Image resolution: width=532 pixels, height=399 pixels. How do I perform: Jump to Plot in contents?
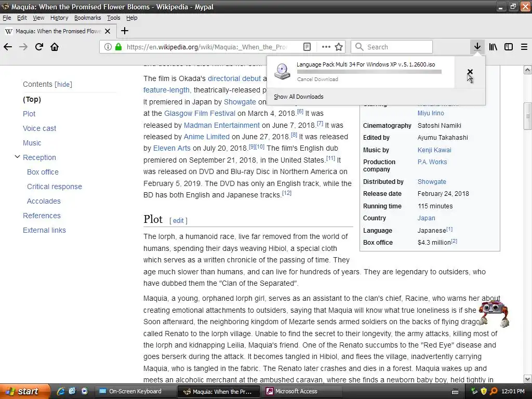pyautogui.click(x=29, y=114)
